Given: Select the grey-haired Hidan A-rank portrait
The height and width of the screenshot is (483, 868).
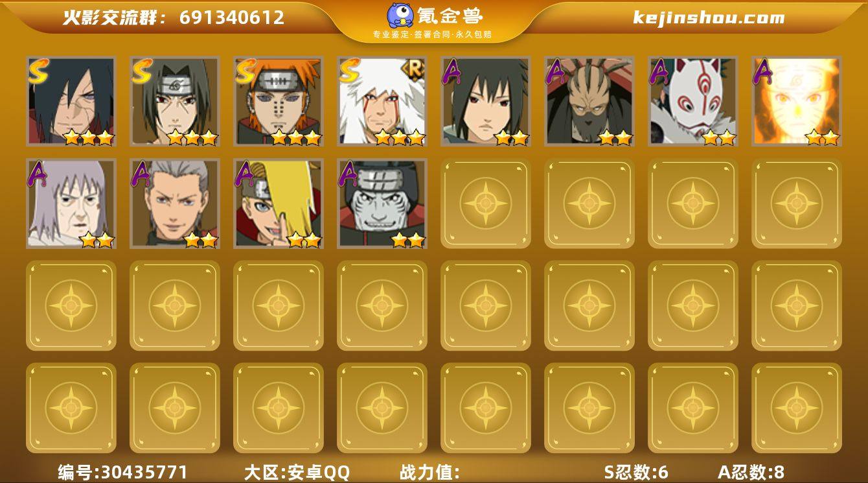Looking at the screenshot, I should tap(175, 204).
